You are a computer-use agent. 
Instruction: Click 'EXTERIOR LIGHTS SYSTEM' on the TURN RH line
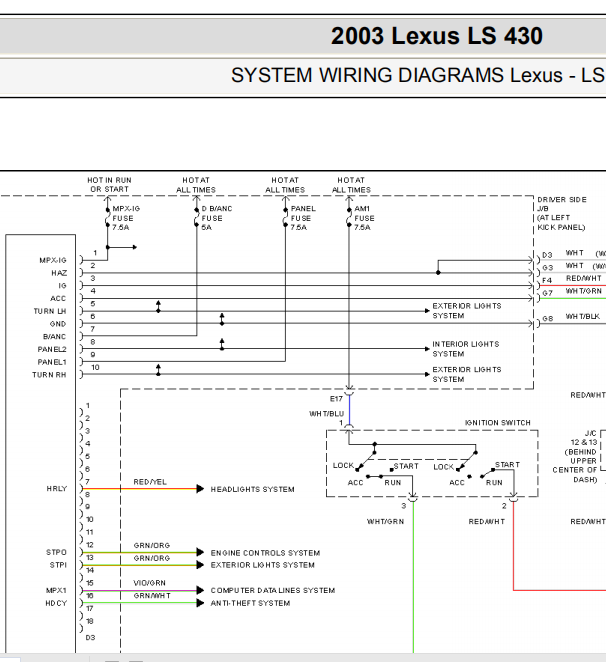tap(467, 374)
